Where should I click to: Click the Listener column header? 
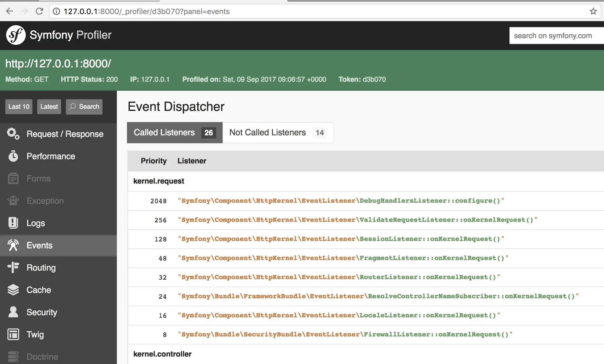click(192, 161)
